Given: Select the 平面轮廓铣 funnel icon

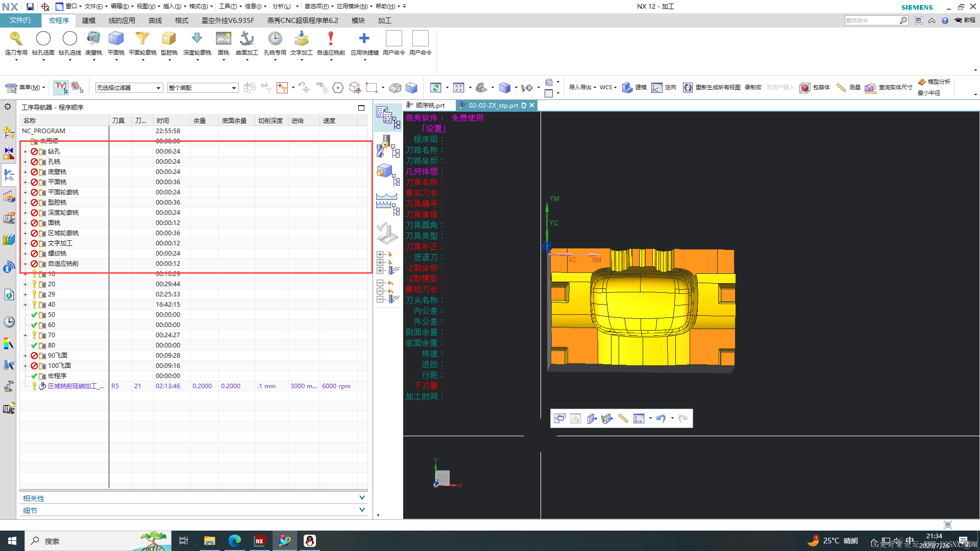Looking at the screenshot, I should 142,39.
